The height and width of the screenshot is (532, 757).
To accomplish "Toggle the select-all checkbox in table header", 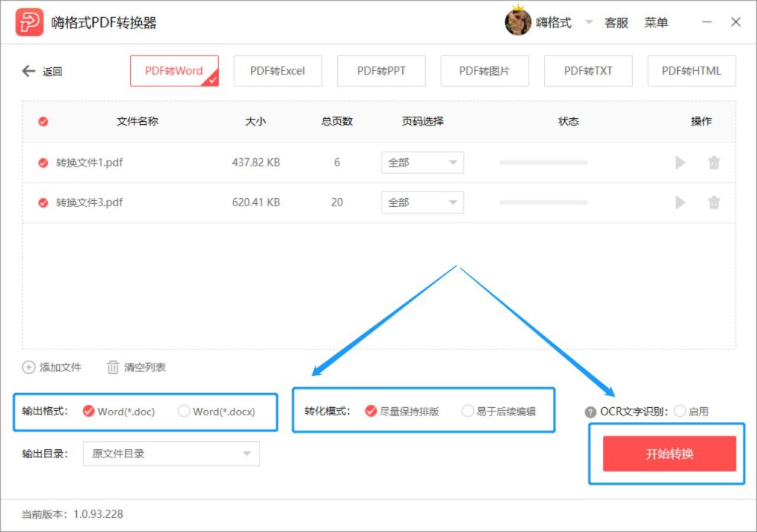I will click(x=43, y=121).
